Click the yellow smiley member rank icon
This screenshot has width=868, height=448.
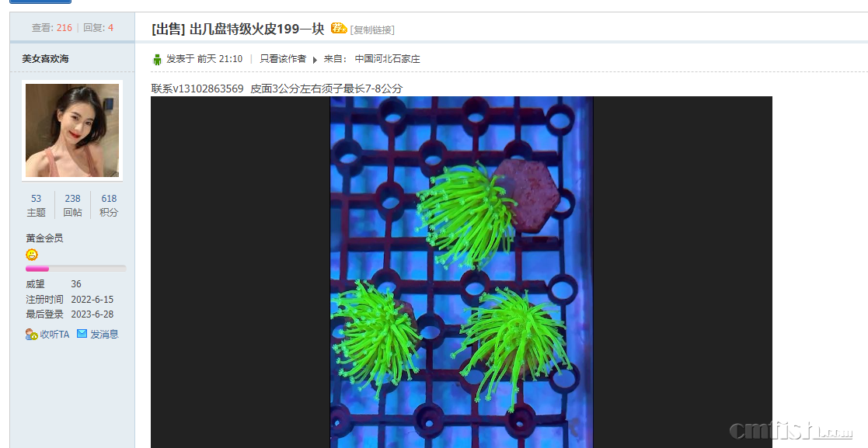32,255
